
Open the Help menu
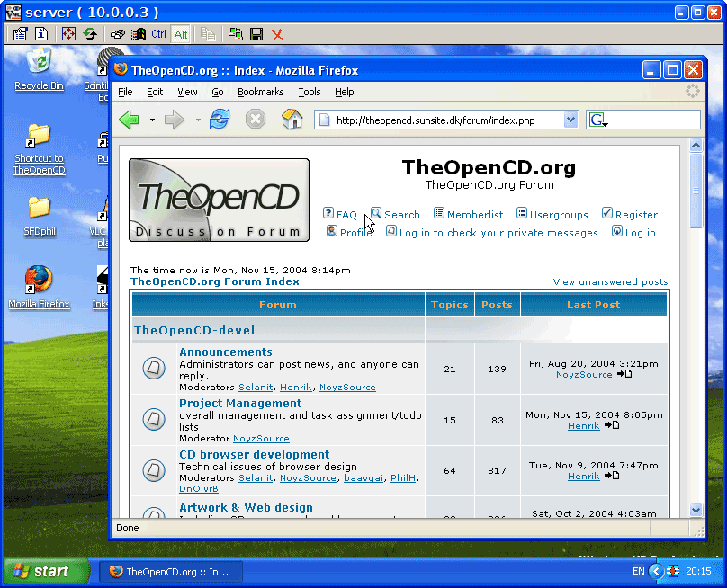(x=345, y=92)
